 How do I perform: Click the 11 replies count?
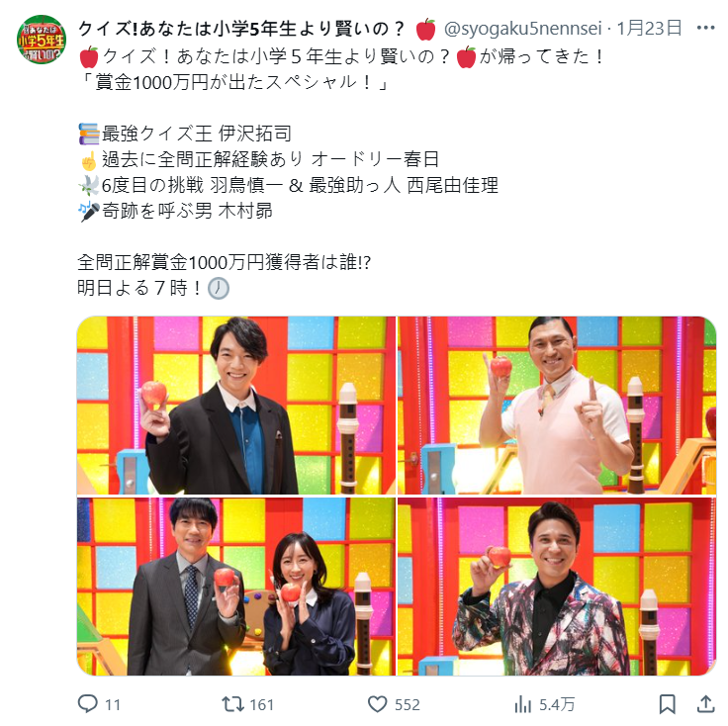113,704
